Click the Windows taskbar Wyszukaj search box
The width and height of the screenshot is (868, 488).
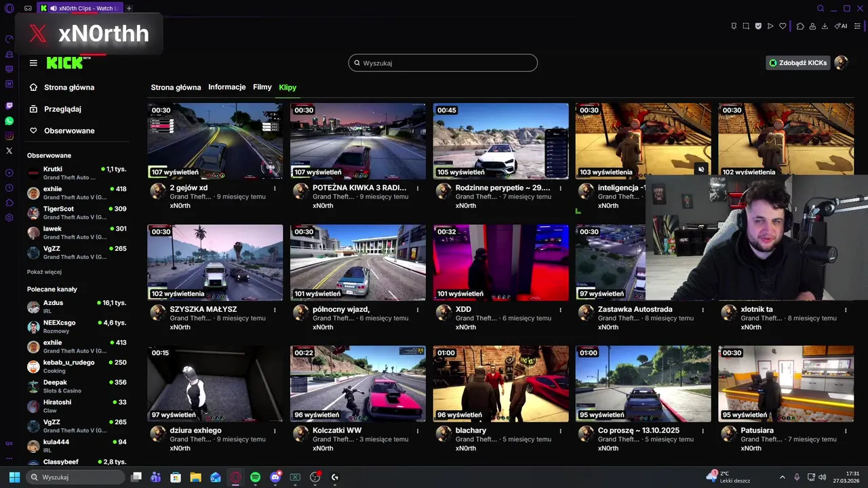pyautogui.click(x=77, y=477)
